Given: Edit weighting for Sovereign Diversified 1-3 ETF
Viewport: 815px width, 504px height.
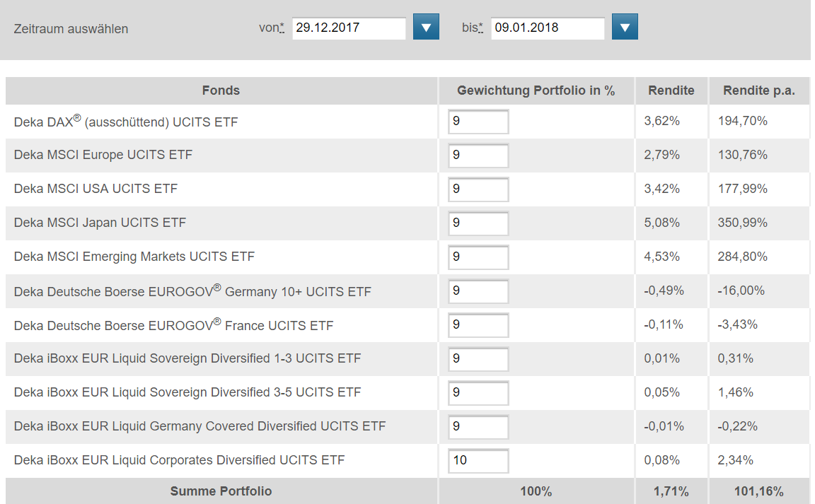Looking at the screenshot, I should [478, 359].
